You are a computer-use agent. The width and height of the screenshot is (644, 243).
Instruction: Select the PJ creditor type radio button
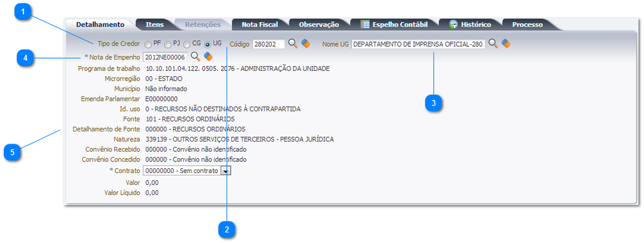(168, 44)
